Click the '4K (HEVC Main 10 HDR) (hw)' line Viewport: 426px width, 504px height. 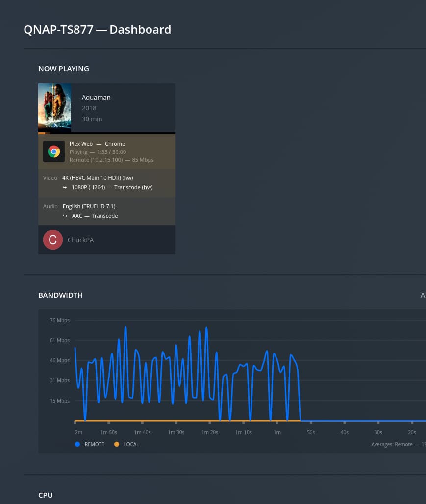pos(98,178)
